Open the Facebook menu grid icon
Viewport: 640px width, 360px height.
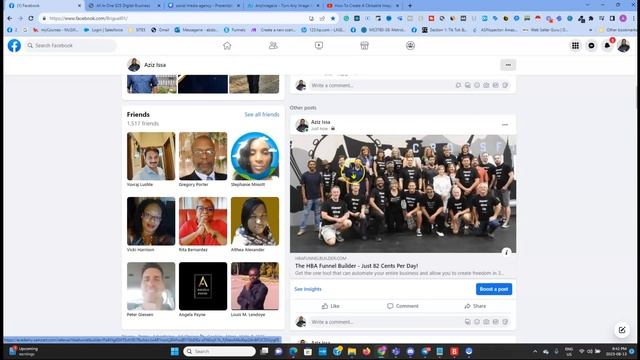tap(575, 46)
